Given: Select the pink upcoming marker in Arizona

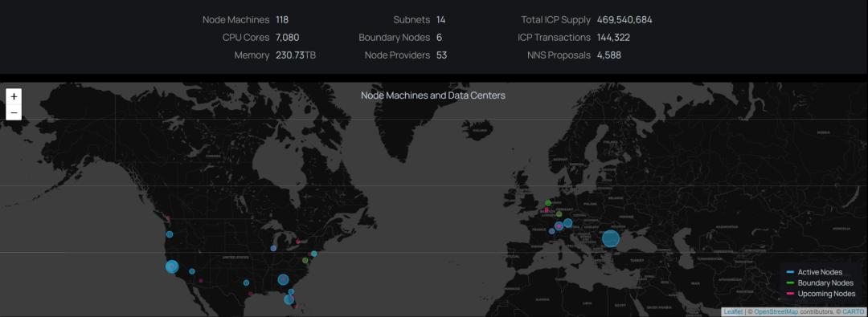Looking at the screenshot, I should point(200,281).
